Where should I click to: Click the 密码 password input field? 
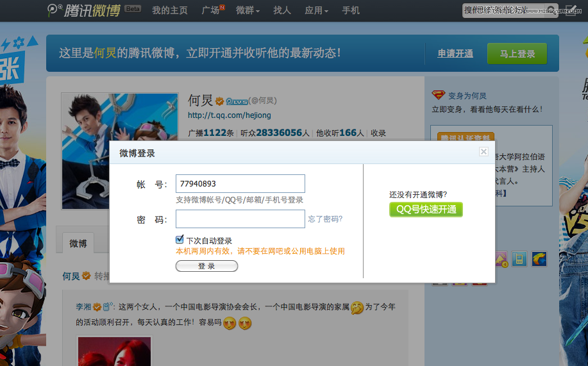(240, 219)
